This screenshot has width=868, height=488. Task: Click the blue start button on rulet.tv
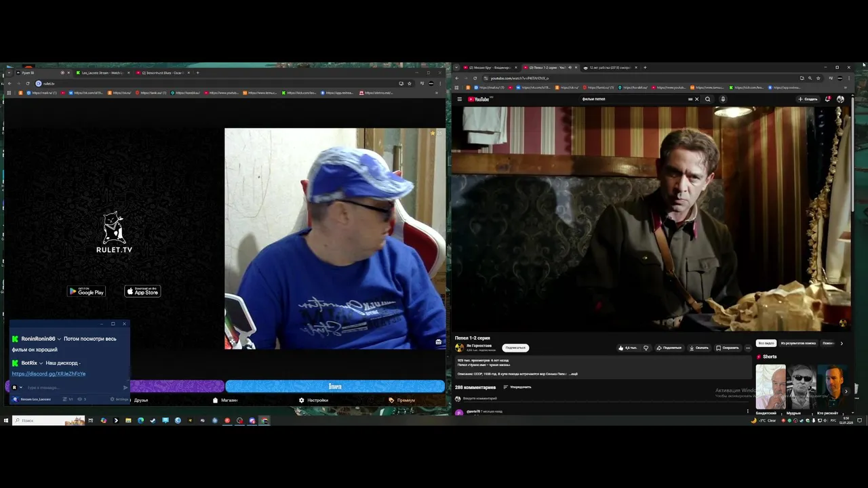coord(335,386)
